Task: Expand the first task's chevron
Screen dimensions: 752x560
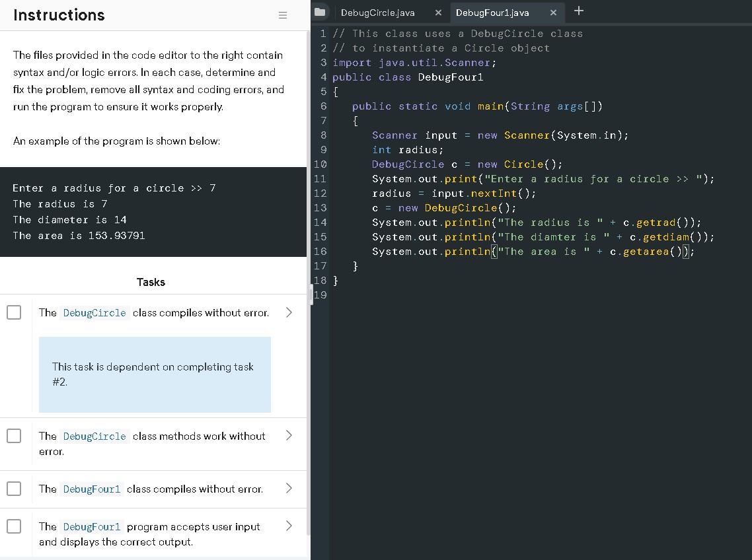Action: 289,312
